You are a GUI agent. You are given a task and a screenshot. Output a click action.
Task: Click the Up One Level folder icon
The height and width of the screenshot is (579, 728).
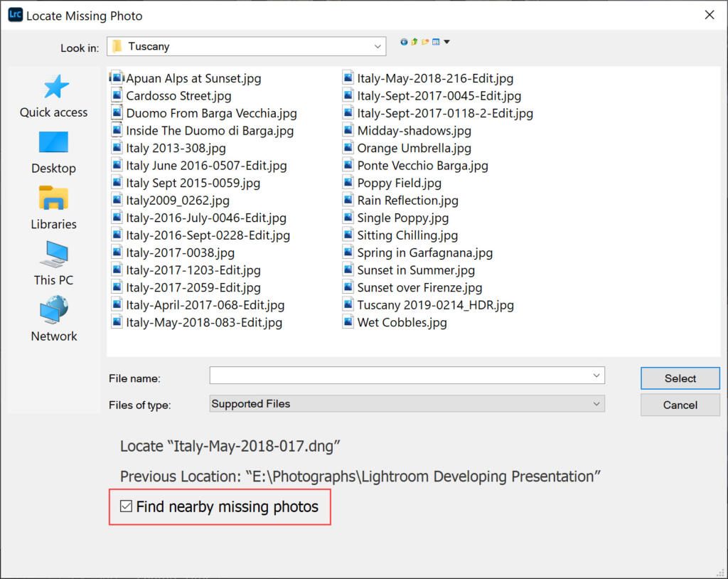[414, 41]
